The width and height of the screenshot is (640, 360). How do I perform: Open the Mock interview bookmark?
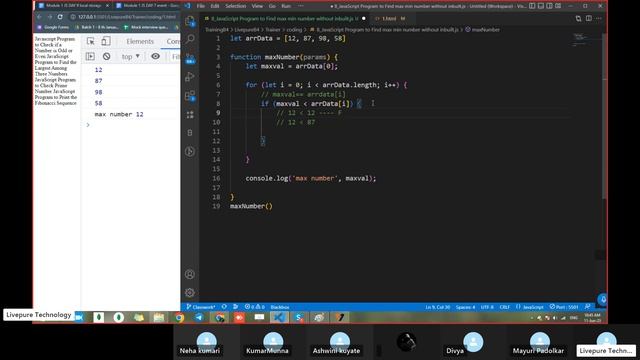[146, 27]
